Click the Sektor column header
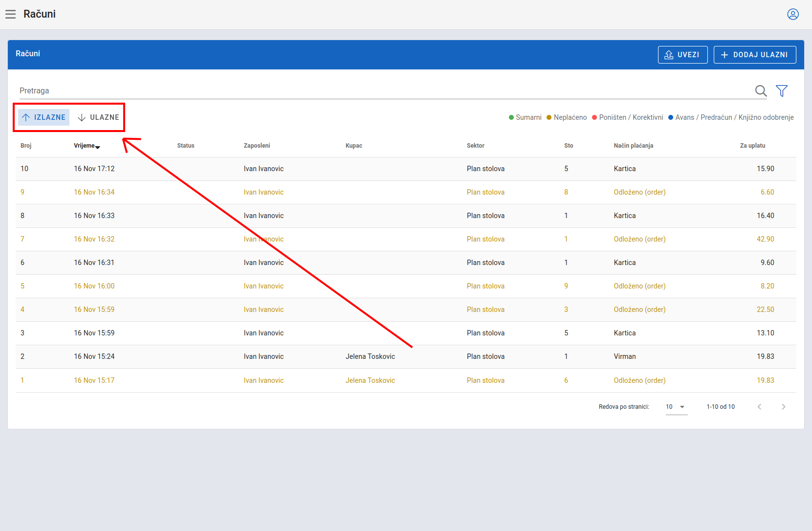Viewport: 812px width, 531px height. (x=476, y=146)
